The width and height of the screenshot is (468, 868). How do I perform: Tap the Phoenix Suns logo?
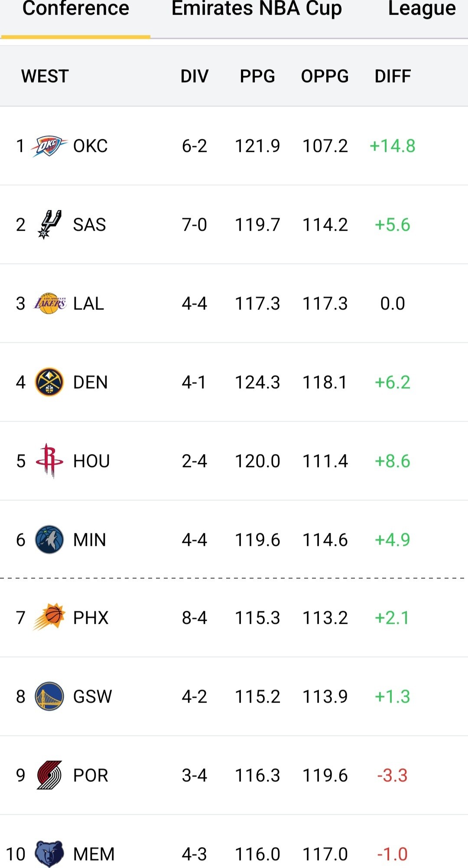coord(49,617)
